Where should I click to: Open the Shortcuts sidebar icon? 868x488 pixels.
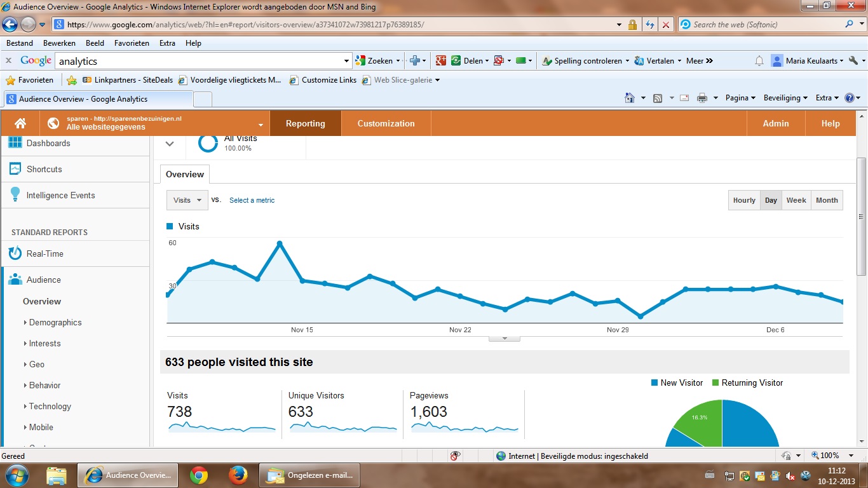click(x=15, y=169)
